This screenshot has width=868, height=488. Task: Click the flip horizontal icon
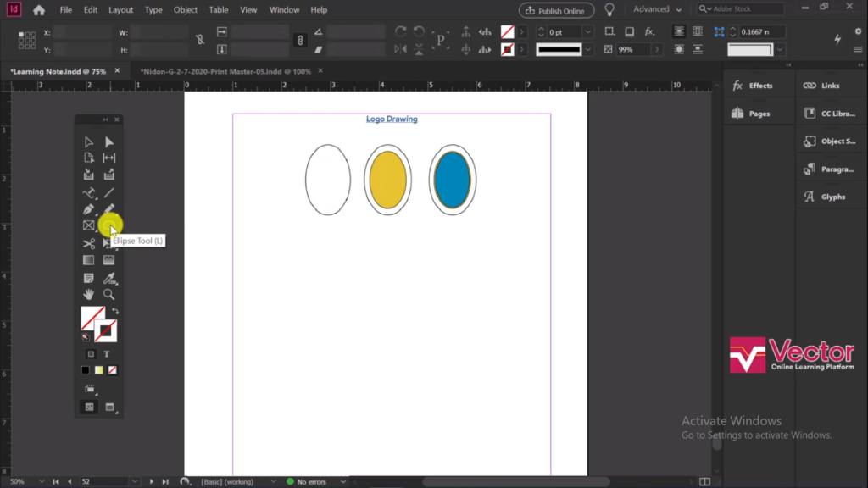pyautogui.click(x=401, y=49)
